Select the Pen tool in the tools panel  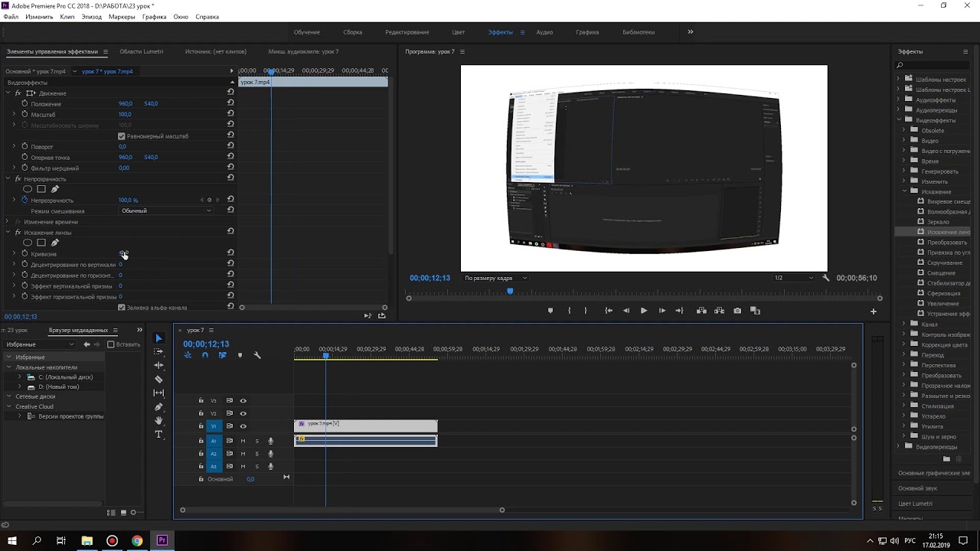coord(158,406)
